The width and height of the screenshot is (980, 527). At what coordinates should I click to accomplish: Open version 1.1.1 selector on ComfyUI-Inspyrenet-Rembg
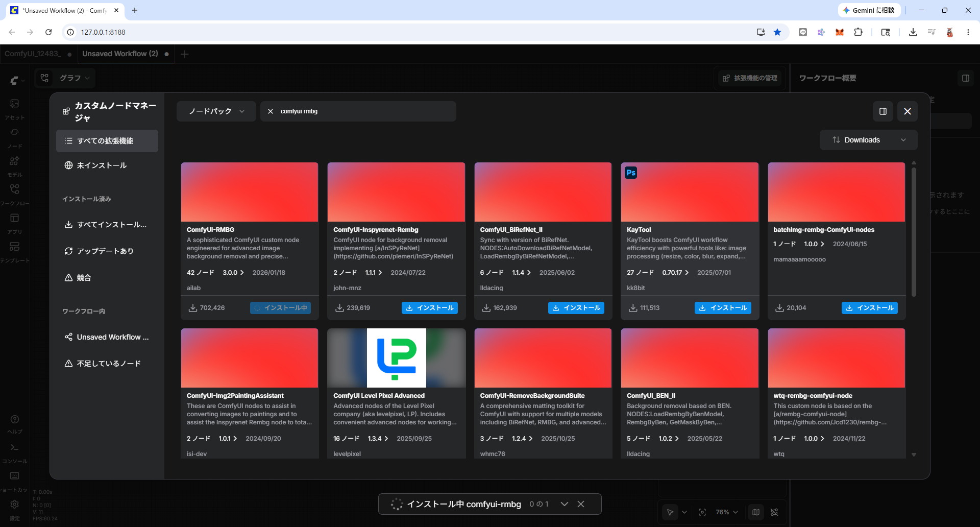[x=374, y=273]
